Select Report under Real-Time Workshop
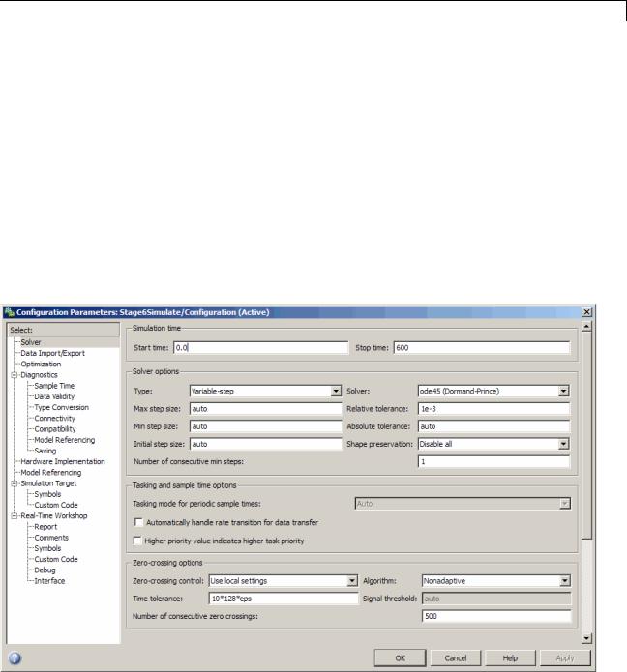Viewport: 627px width, 672px height. 45,527
